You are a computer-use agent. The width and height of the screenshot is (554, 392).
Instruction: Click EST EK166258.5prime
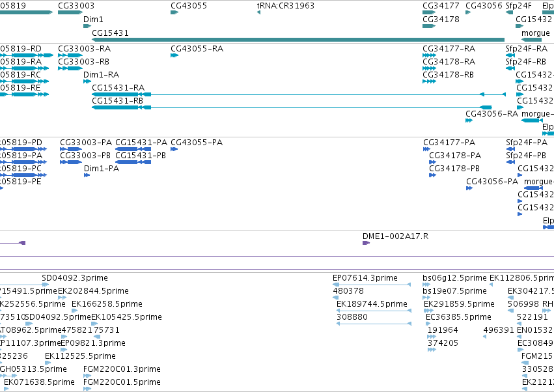point(107,304)
